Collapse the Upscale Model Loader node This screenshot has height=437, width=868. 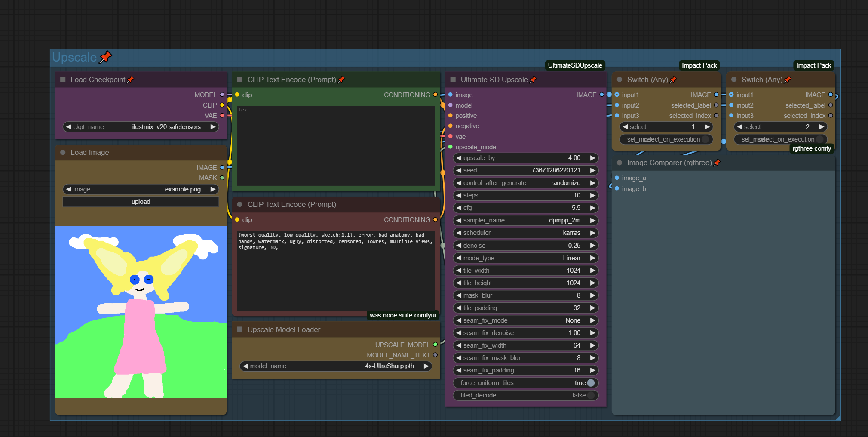pos(240,329)
